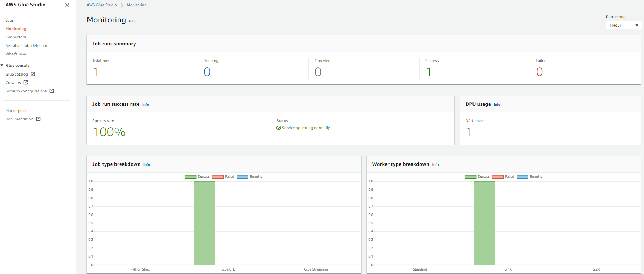644x274 pixels.
Task: Open Security configurations external link icon
Action: point(51,91)
